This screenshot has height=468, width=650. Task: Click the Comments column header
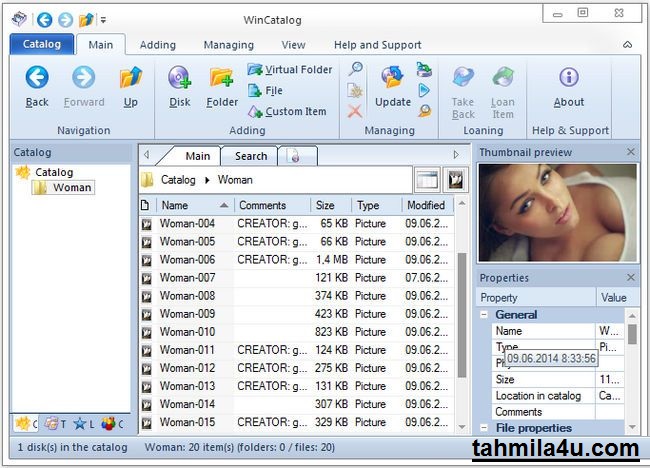[272, 205]
